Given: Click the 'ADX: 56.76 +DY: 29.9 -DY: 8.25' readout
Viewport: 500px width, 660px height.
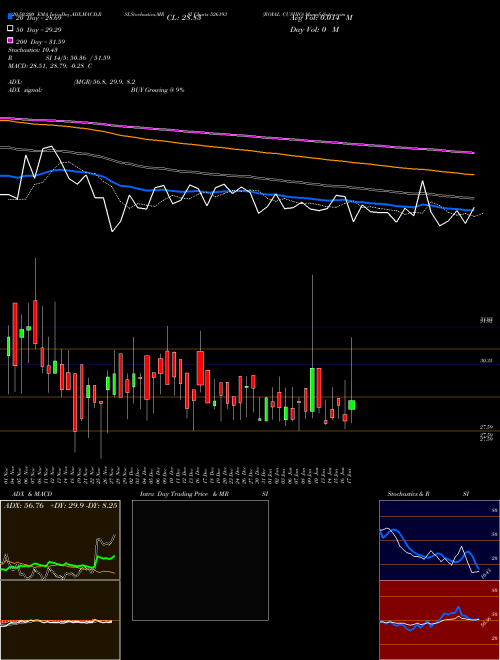Looking at the screenshot, I should pos(61,506).
